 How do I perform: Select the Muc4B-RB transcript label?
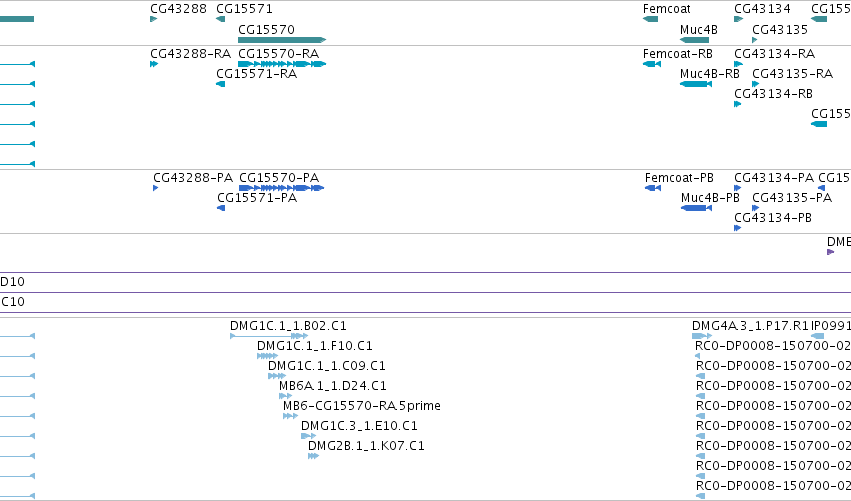coord(710,74)
